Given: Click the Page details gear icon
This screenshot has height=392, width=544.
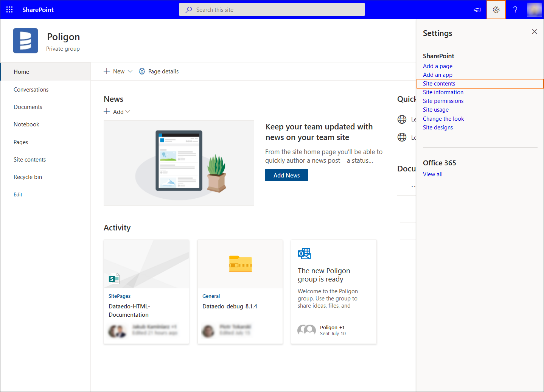Looking at the screenshot, I should [142, 72].
